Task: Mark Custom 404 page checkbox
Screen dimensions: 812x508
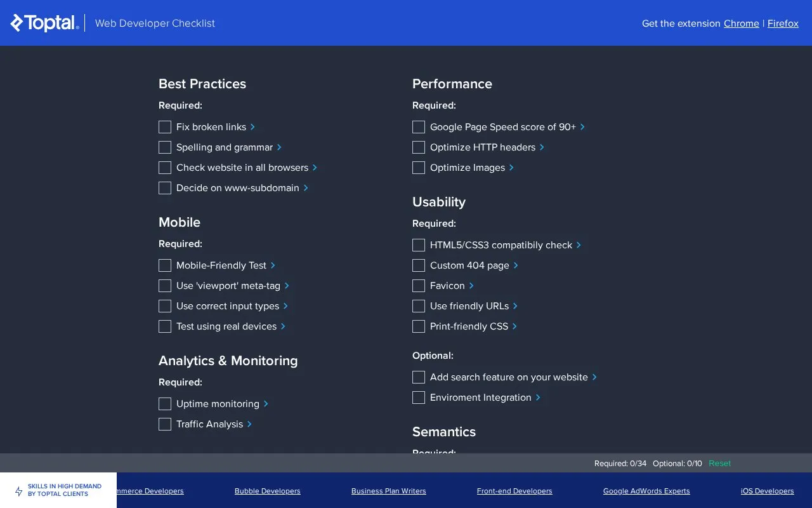Action: pyautogui.click(x=419, y=265)
